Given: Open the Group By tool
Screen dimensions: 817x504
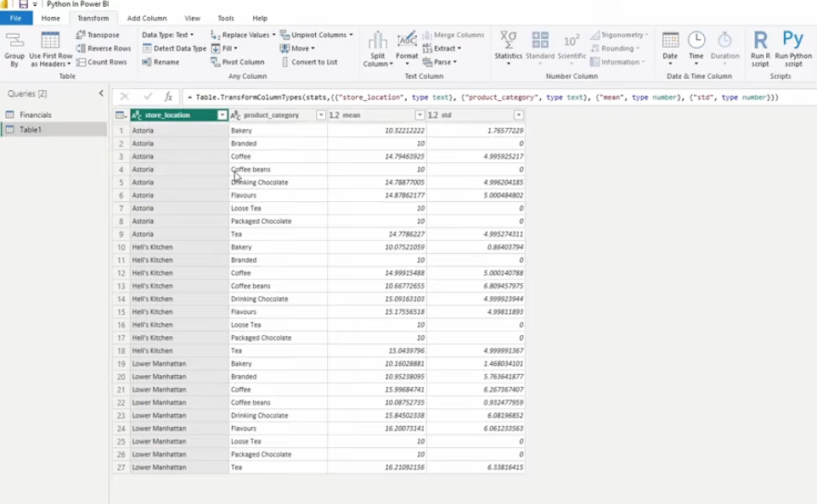Looking at the screenshot, I should click(14, 49).
